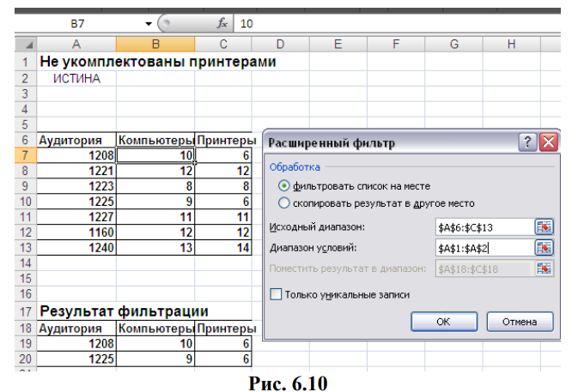Close the Расширенный фильтр dialog

[547, 143]
